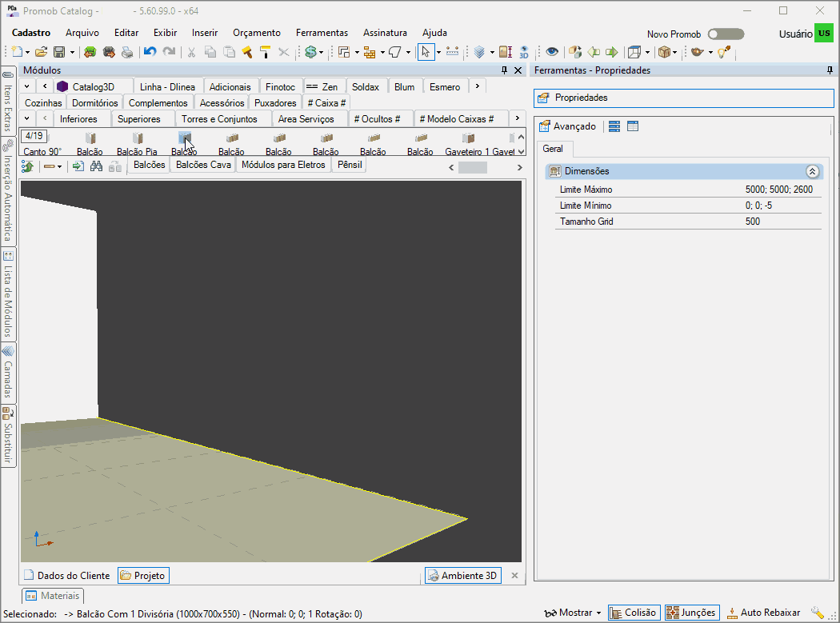Expand the catalog list dropdown chevron beside Catalog3D
The image size is (840, 623).
(26, 86)
